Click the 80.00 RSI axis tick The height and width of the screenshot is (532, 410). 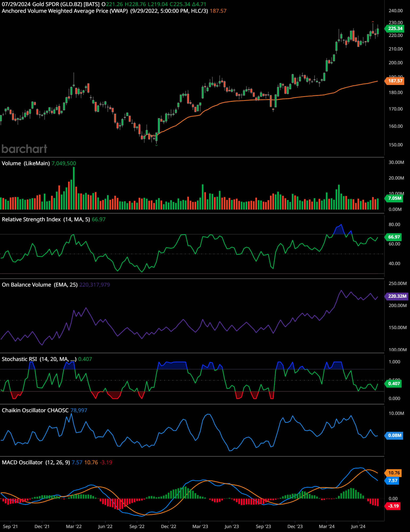click(x=394, y=224)
